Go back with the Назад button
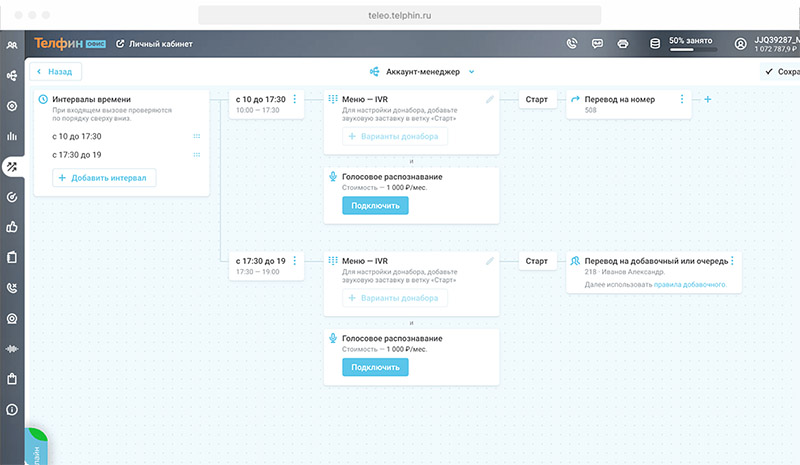800x465 pixels. pos(55,72)
